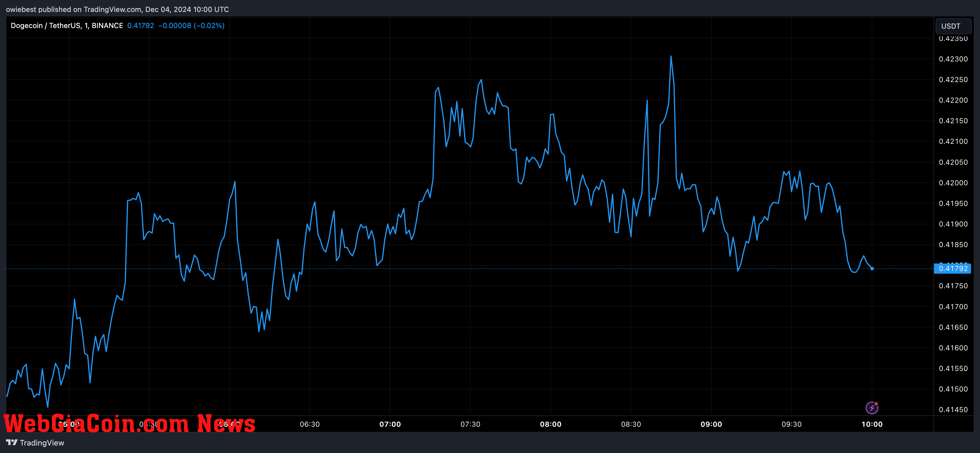Click the 0.41650 price axis label

click(953, 327)
